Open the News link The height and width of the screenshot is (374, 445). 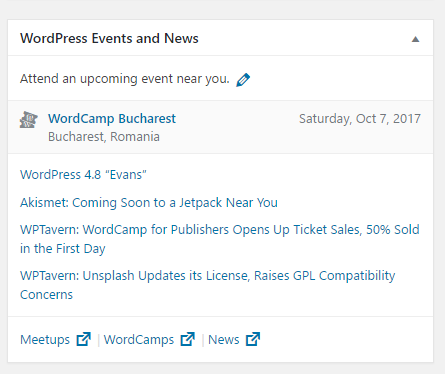tap(224, 340)
